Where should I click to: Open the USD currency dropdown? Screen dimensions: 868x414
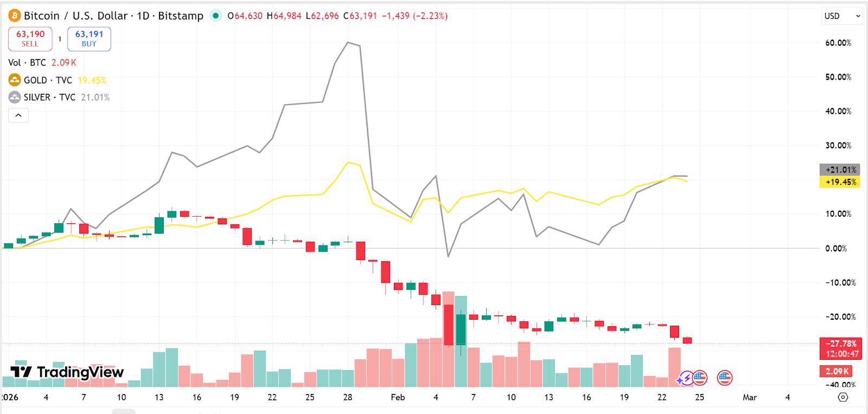click(842, 16)
